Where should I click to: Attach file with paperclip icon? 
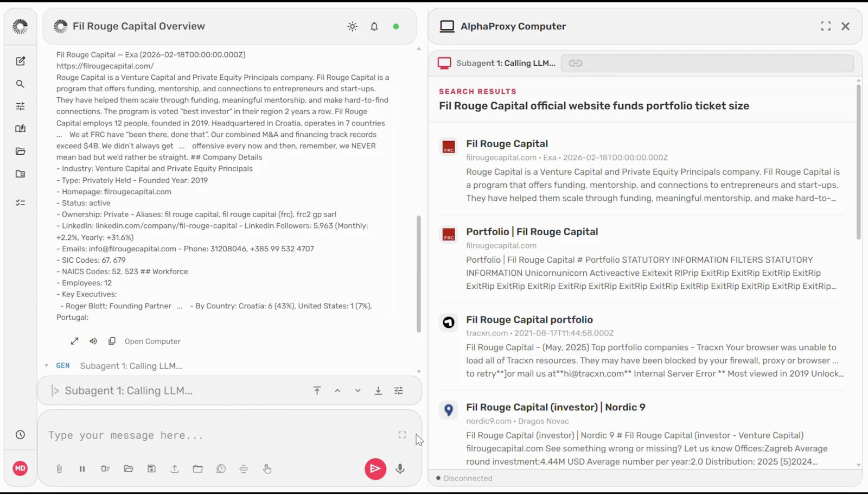59,469
